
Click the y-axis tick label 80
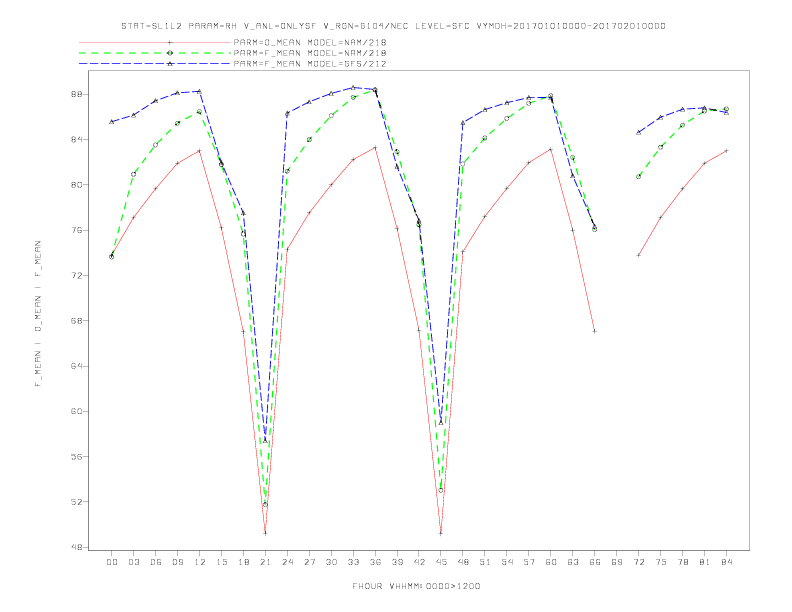pyautogui.click(x=78, y=185)
